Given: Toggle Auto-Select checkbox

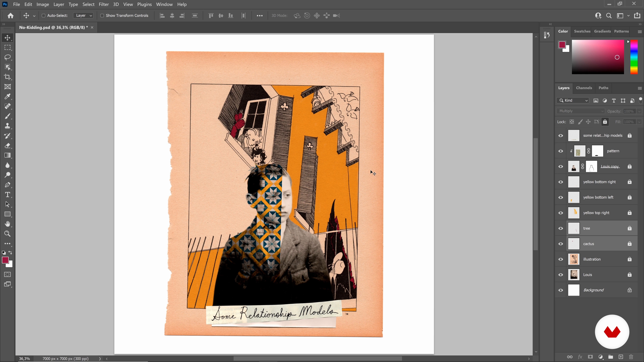Looking at the screenshot, I should pyautogui.click(x=43, y=15).
